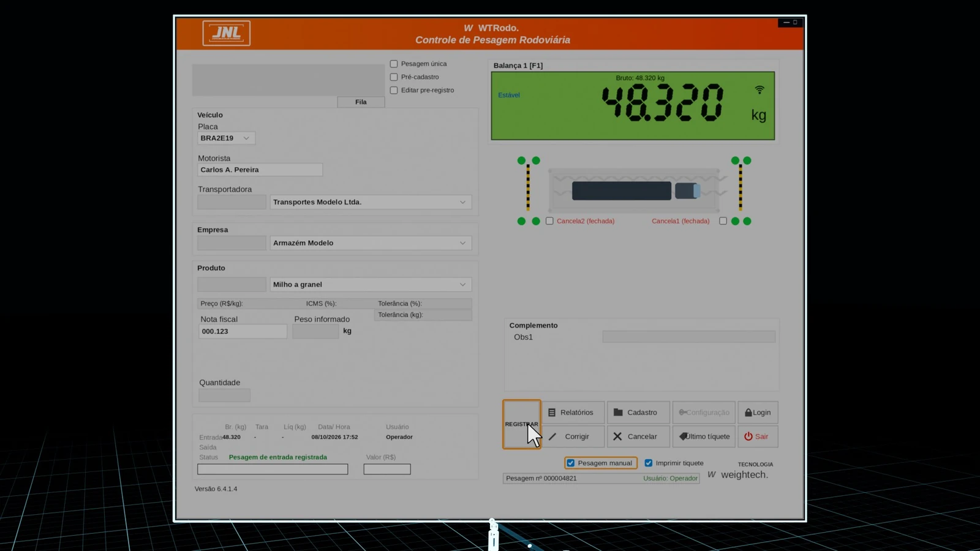Expand Transportadora dropdown Transportes Modelo Ltda.

(462, 202)
